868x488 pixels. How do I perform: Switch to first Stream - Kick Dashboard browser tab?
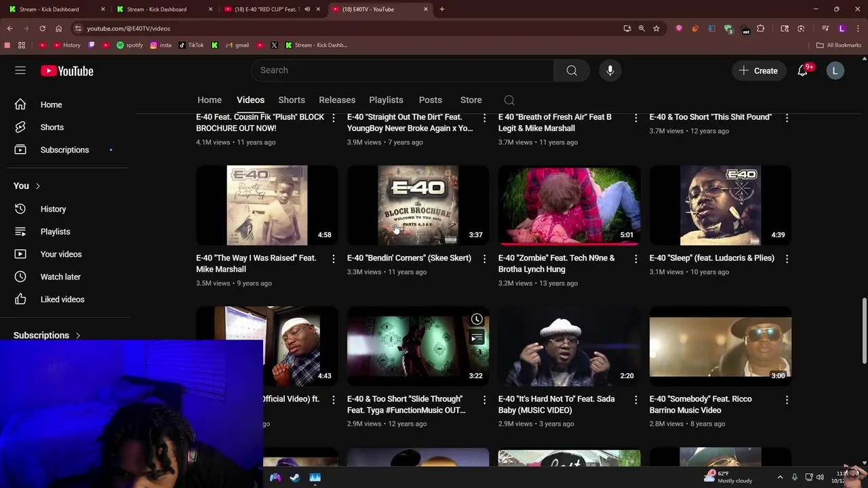tap(56, 9)
